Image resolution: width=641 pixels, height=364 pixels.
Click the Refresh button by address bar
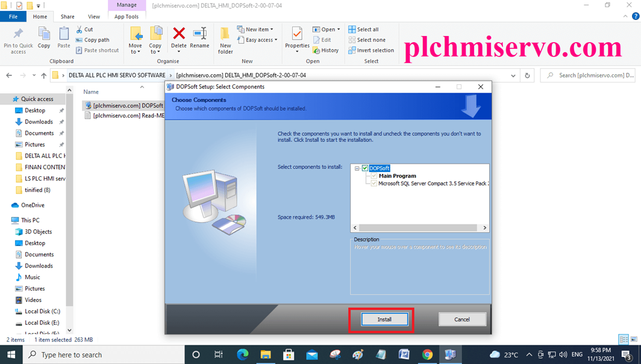[x=527, y=75]
